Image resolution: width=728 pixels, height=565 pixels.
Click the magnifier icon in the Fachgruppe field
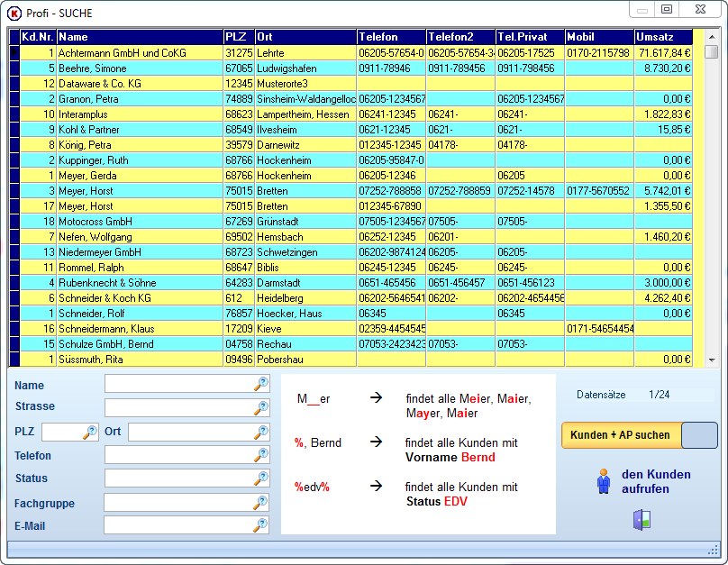261,502
